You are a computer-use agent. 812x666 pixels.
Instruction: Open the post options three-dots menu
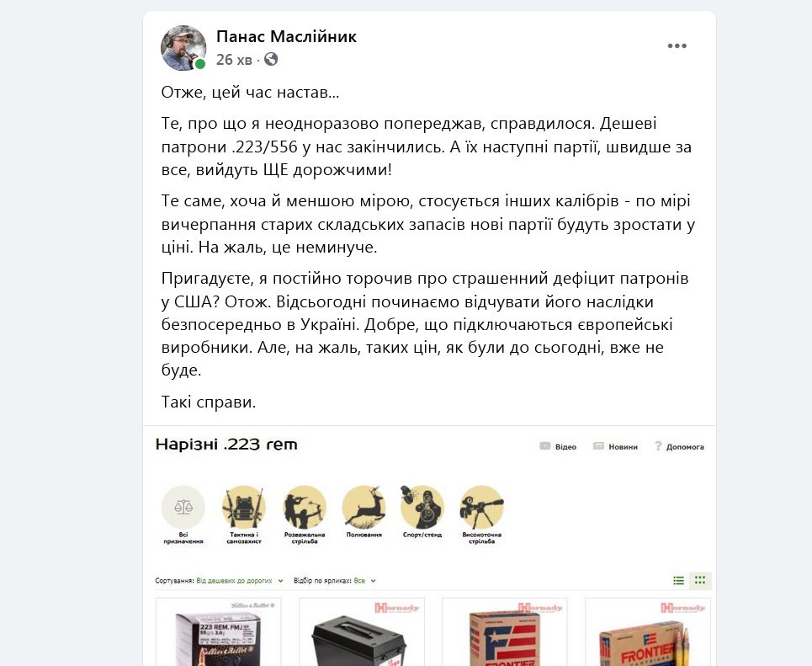pyautogui.click(x=677, y=46)
